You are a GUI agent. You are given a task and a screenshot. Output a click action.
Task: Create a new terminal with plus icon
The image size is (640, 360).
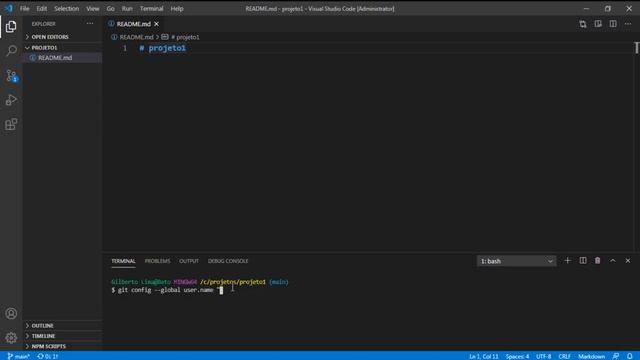click(x=567, y=261)
